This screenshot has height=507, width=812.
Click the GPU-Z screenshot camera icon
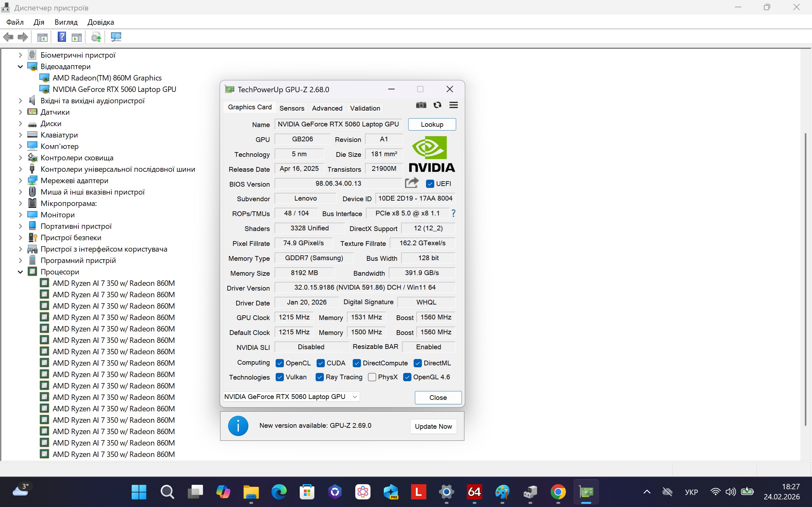pos(421,105)
